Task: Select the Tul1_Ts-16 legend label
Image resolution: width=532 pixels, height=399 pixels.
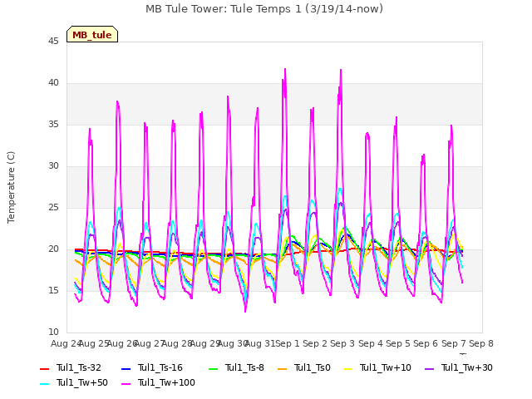Action: pos(160,367)
